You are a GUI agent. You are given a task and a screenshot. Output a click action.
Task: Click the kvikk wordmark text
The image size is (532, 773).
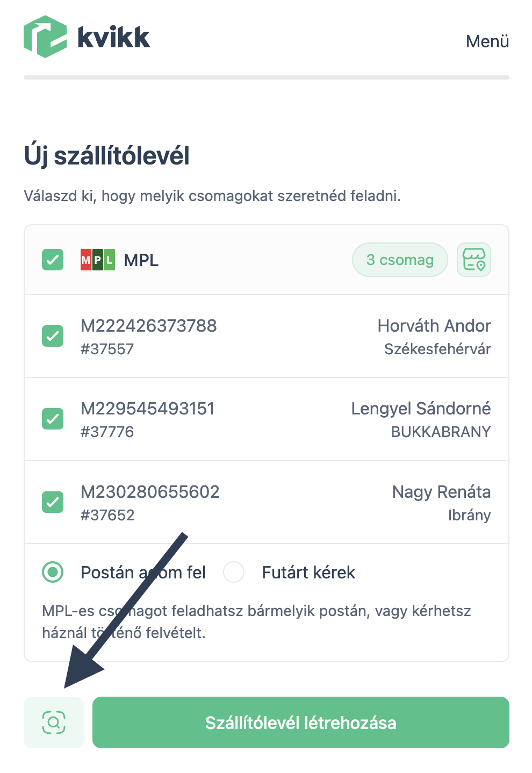114,38
